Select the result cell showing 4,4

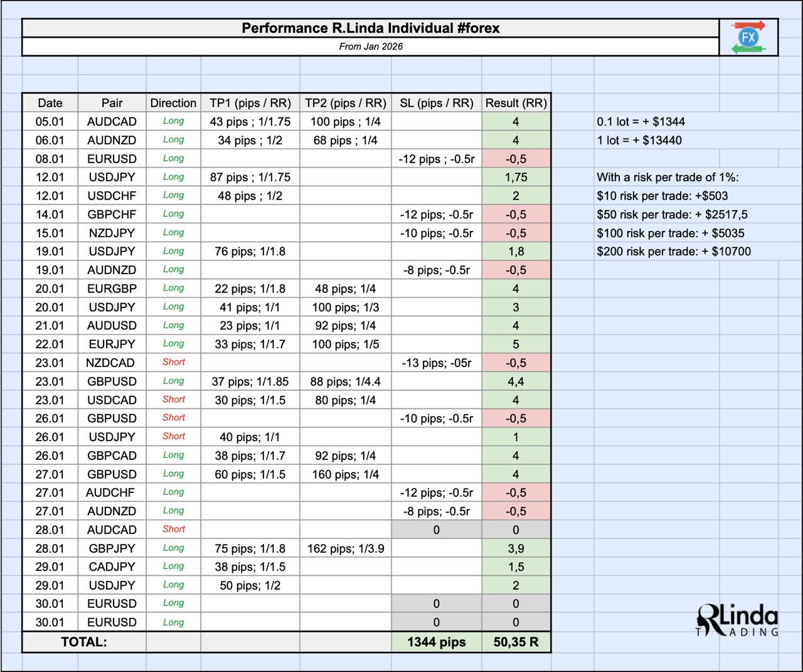point(516,381)
